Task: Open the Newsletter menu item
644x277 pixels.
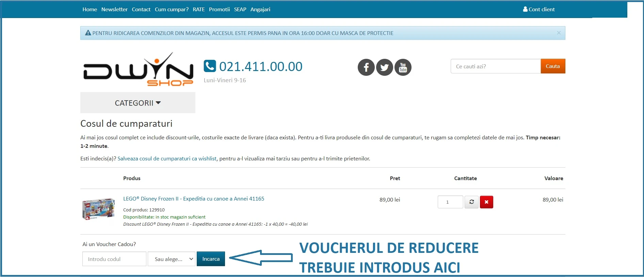Action: point(114,10)
